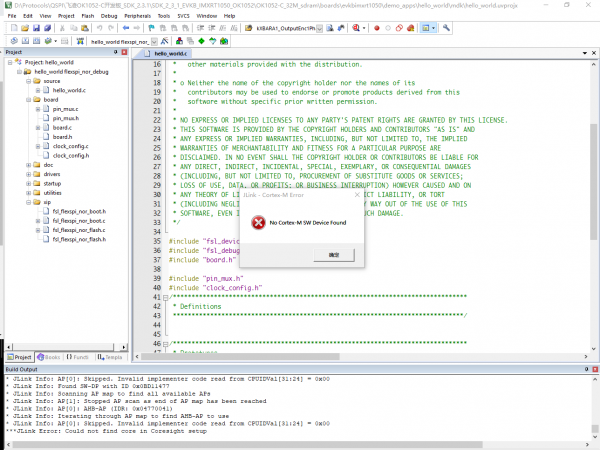Switch to the Books panel tab
The width and height of the screenshot is (600, 450).
coord(50,356)
